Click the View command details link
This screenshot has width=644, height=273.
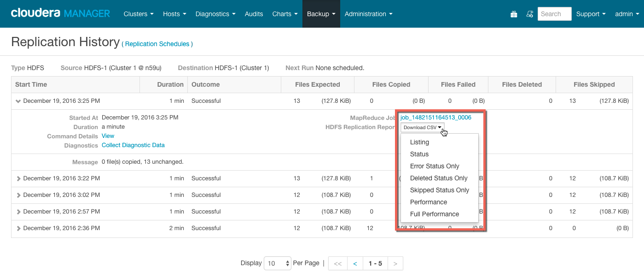click(x=108, y=136)
